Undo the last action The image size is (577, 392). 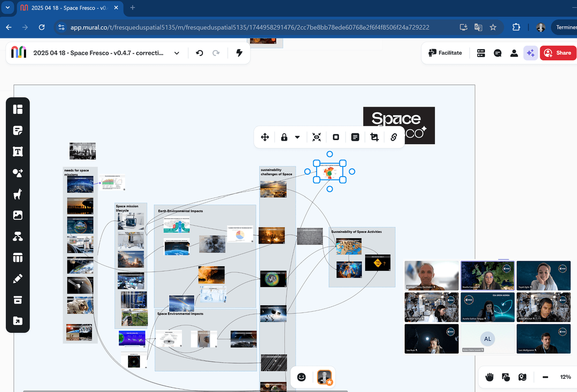pos(199,53)
